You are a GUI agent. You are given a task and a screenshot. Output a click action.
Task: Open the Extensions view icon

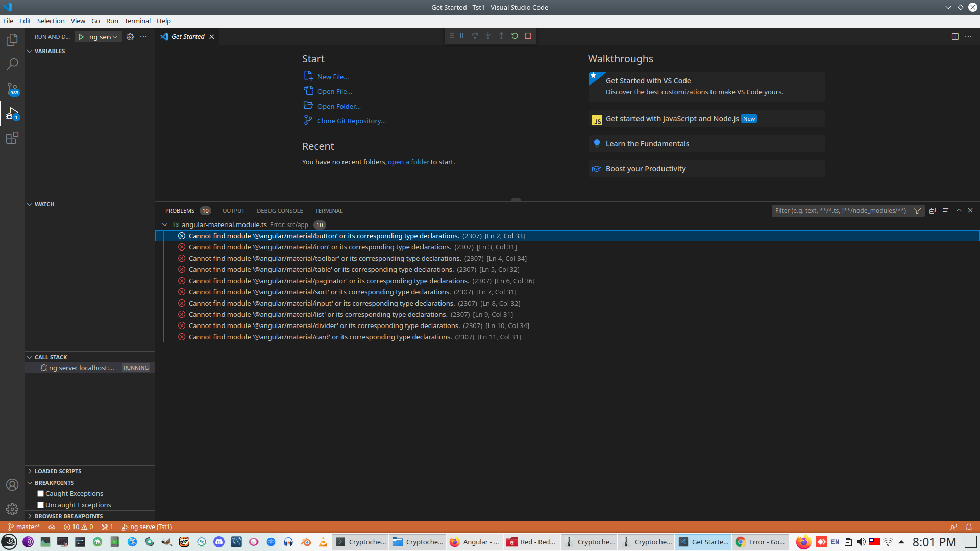(12, 138)
